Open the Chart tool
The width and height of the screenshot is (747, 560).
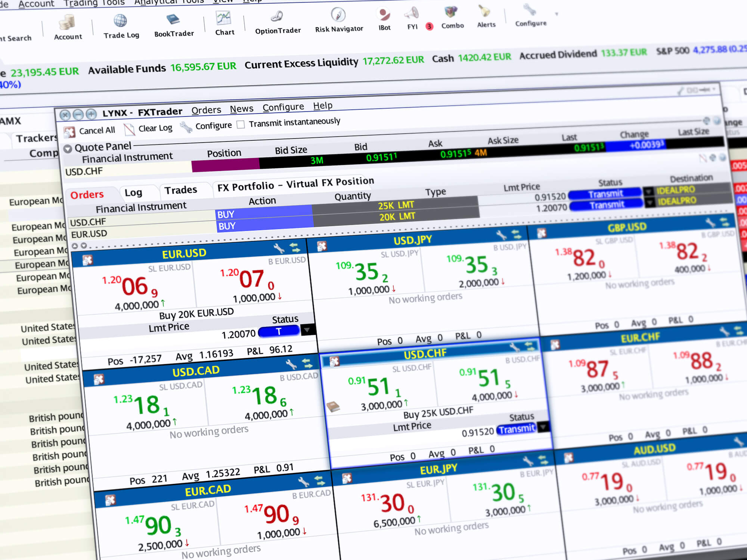(x=224, y=24)
